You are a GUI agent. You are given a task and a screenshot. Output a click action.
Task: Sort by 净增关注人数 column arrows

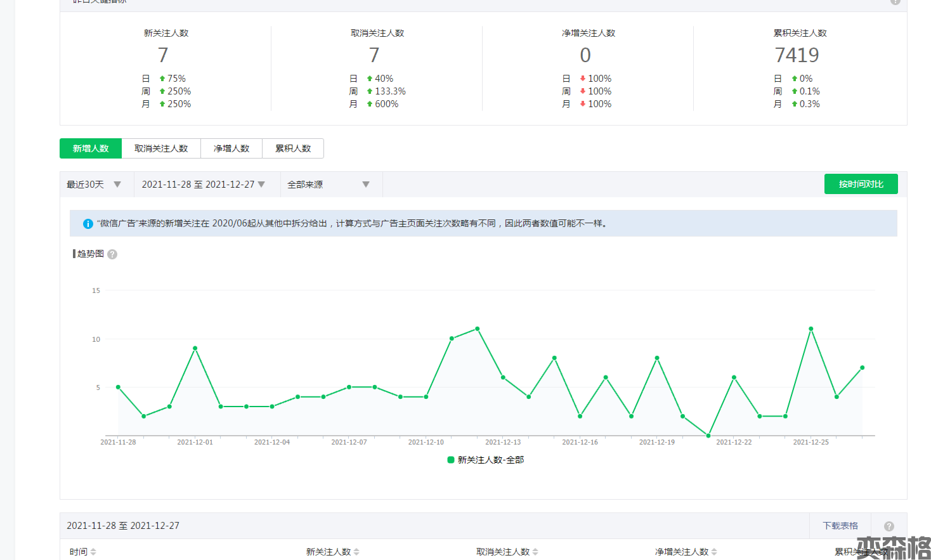[714, 552]
